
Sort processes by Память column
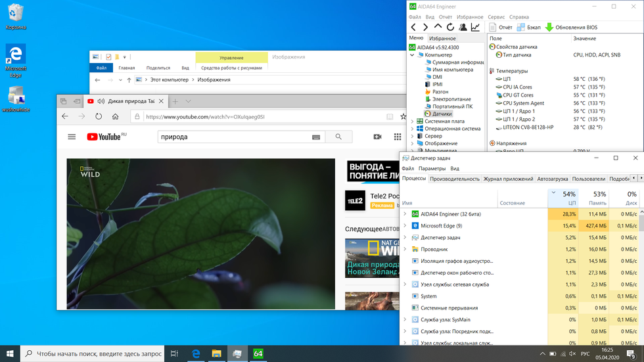(x=593, y=198)
